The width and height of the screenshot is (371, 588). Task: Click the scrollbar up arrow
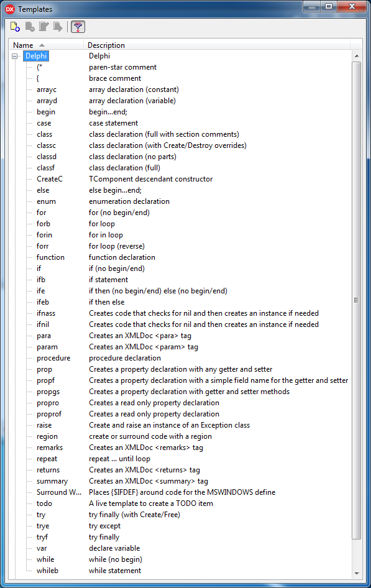[356, 56]
